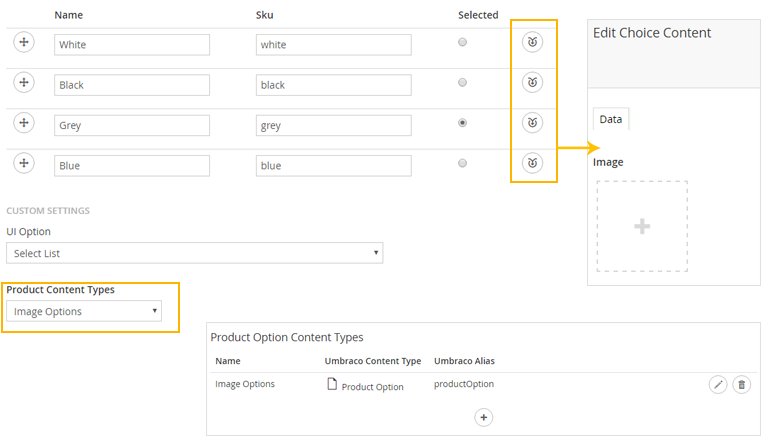The width and height of the screenshot is (770, 440).
Task: Click the Selected column header
Action: [478, 15]
